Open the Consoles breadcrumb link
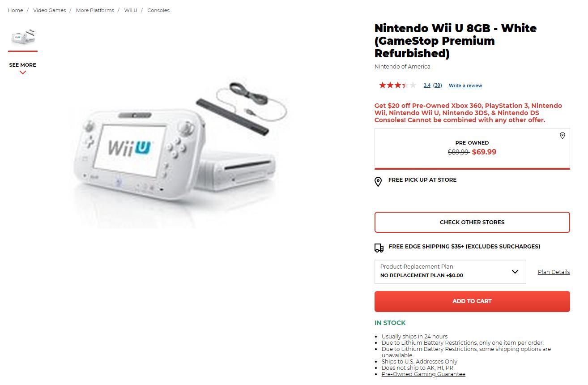Image resolution: width=588 pixels, height=385 pixels. coord(158,10)
